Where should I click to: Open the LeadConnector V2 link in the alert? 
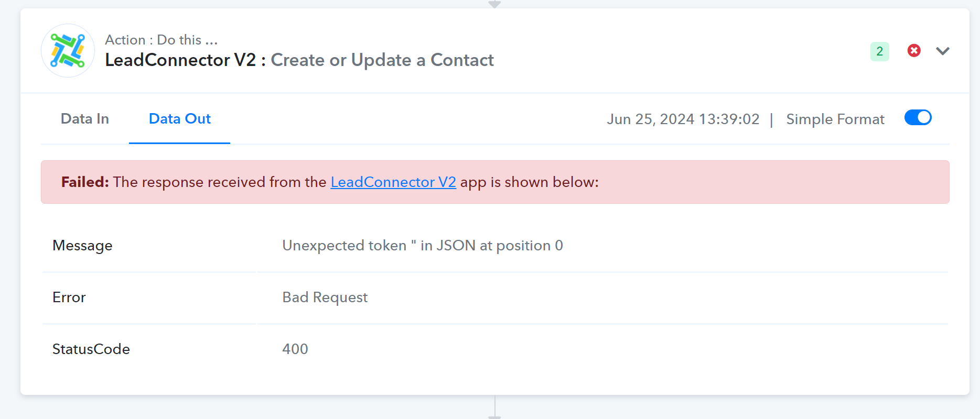[393, 182]
